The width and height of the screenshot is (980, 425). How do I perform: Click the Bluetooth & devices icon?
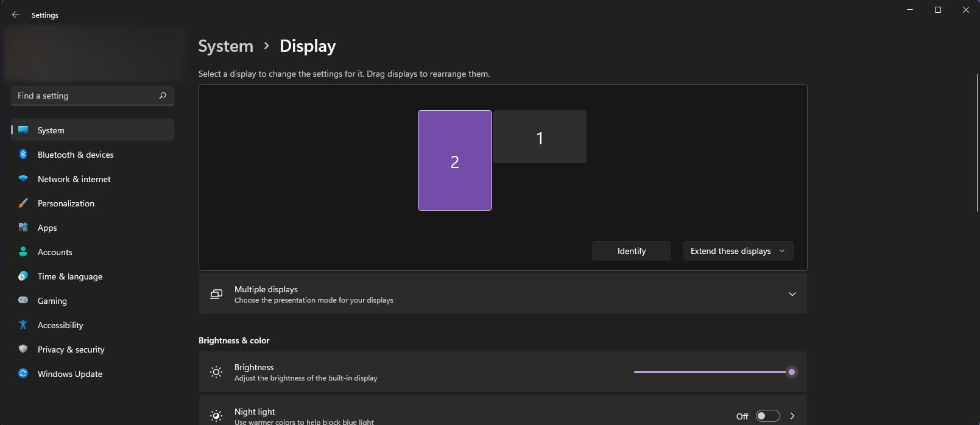tap(23, 155)
